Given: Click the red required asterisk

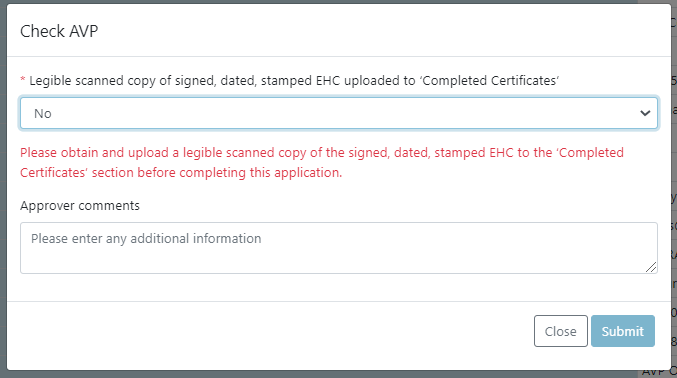Looking at the screenshot, I should pyautogui.click(x=23, y=79).
